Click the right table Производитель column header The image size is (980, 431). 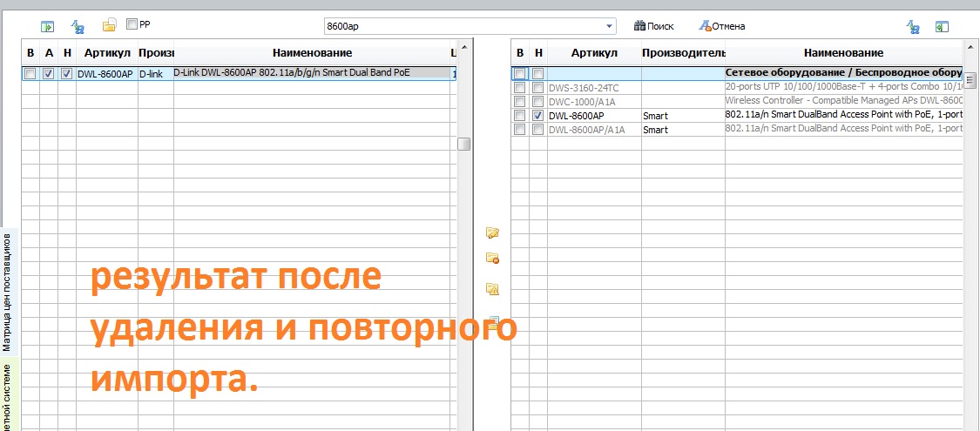tap(683, 53)
